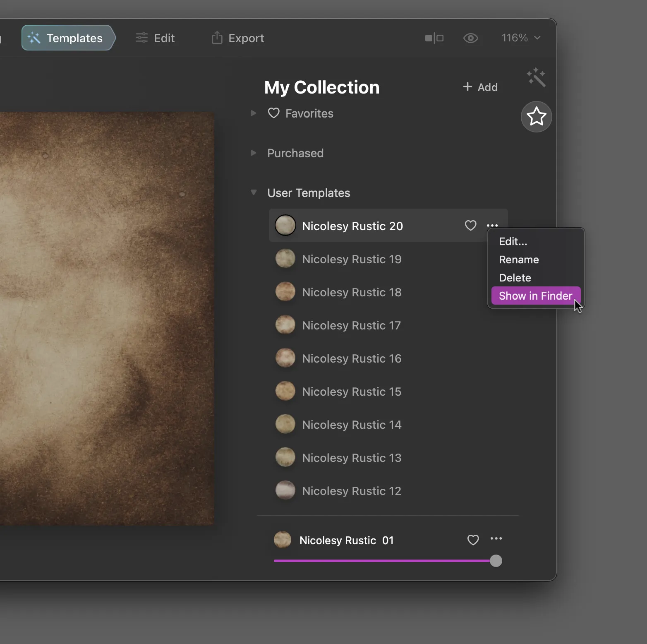Click the star My Collection icon

536,117
